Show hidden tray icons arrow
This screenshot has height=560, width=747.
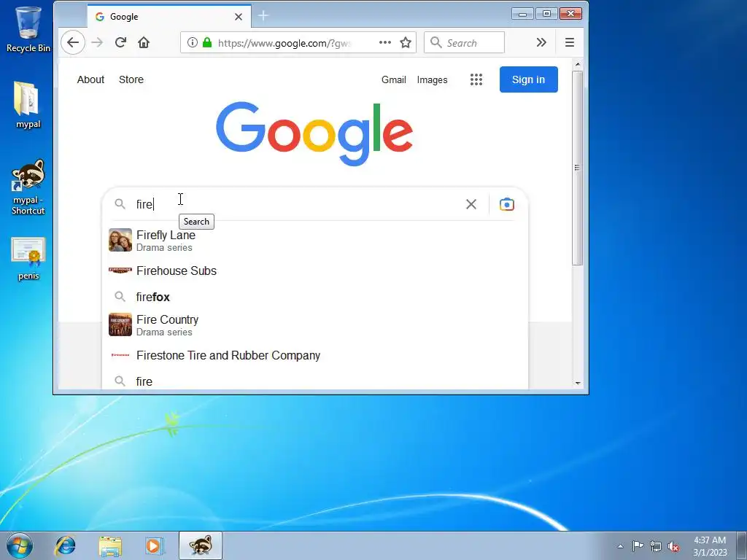(x=620, y=546)
